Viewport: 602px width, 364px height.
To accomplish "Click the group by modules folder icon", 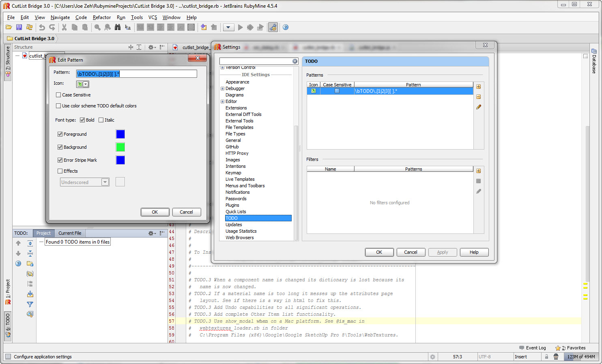I will coord(30,263).
